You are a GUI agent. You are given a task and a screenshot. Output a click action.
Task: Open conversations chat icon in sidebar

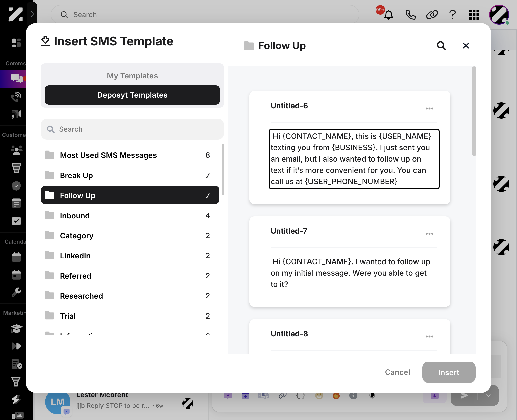16,79
